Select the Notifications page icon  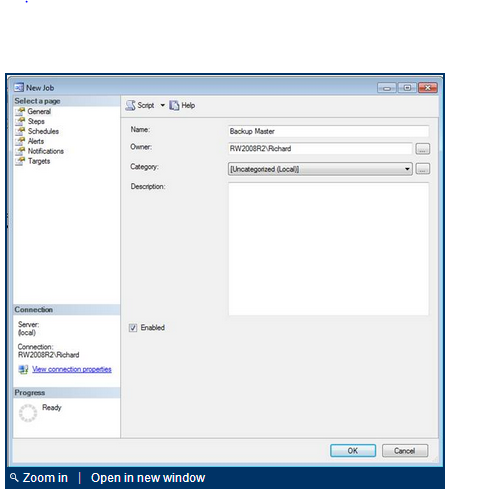point(20,151)
